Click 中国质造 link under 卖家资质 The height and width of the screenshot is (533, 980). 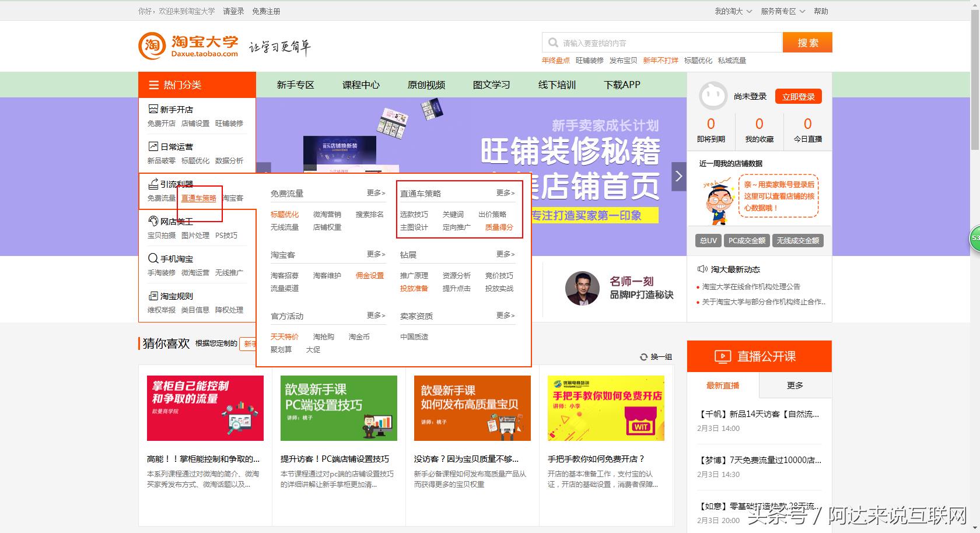click(414, 337)
